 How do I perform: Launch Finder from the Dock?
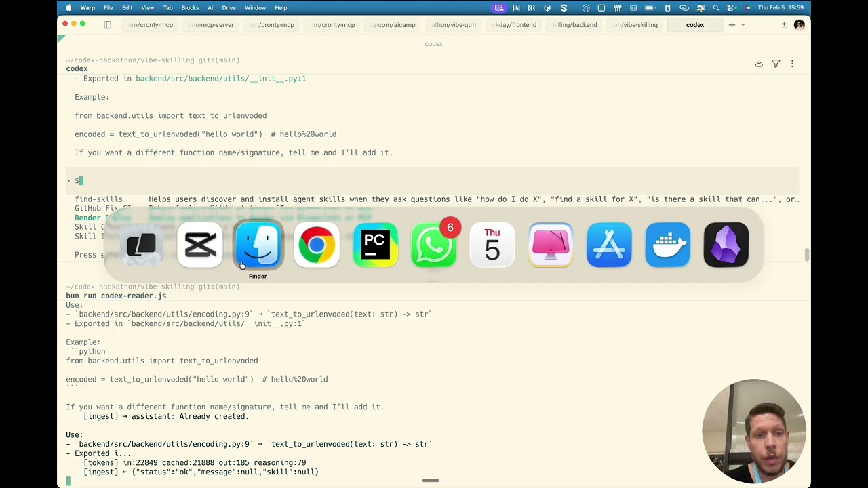click(x=258, y=245)
